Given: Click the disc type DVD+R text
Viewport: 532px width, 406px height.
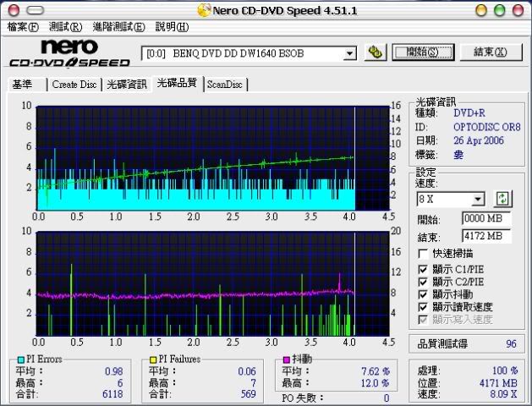Looking at the screenshot, I should coord(469,113).
